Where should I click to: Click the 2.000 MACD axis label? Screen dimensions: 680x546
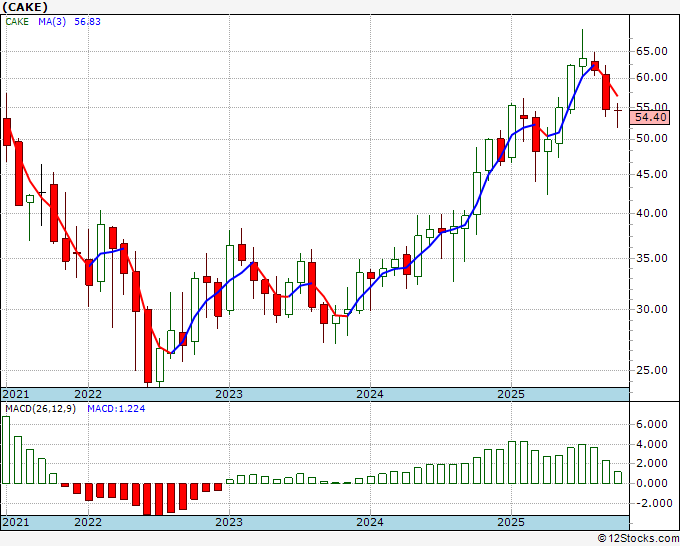pyautogui.click(x=651, y=464)
